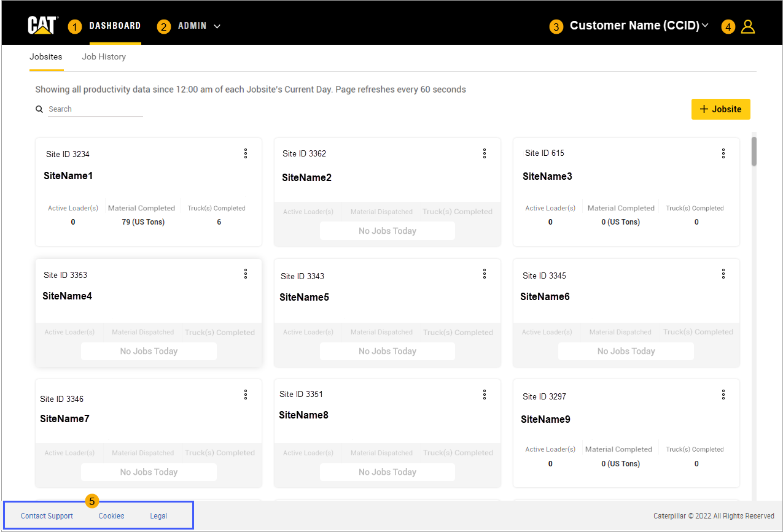Viewport: 783px width, 532px height.
Task: Open SiteName3 kebab menu
Action: [x=723, y=153]
